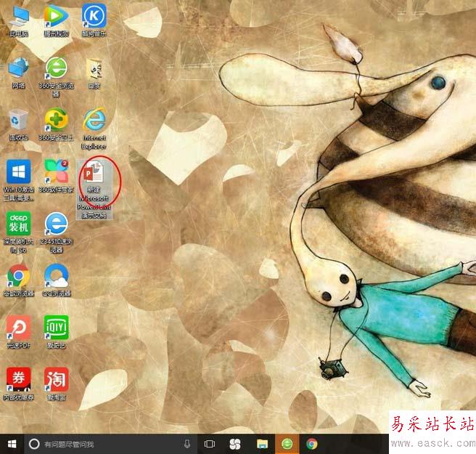The image size is (476, 454).
Task: Click the fan-shaped taskbar app icon
Action: [234, 444]
